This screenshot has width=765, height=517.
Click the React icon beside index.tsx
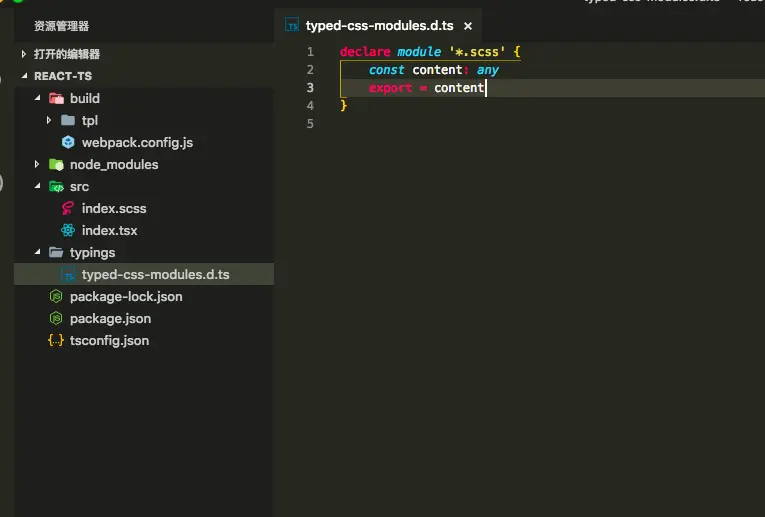pos(68,231)
